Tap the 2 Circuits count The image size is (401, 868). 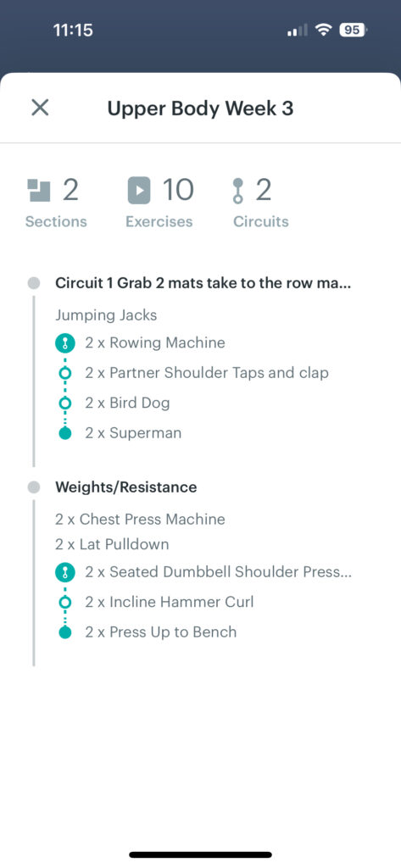[263, 191]
